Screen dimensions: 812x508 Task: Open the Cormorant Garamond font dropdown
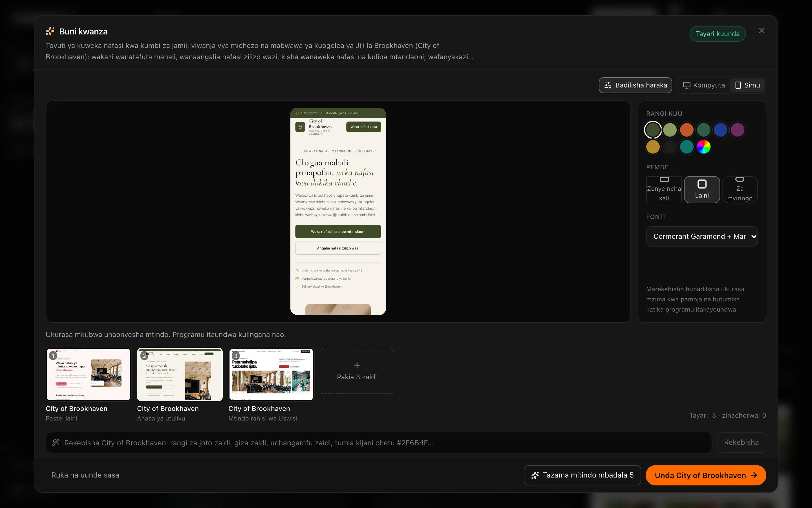coord(702,237)
